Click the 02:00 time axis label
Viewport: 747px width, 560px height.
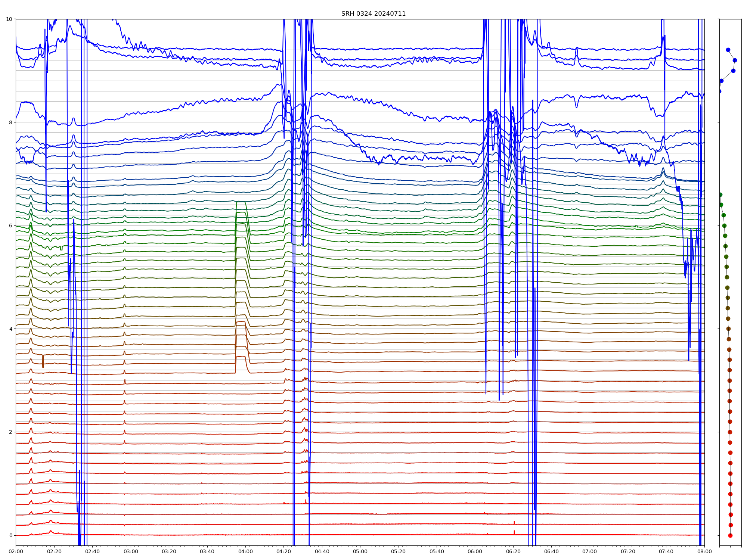point(16,551)
